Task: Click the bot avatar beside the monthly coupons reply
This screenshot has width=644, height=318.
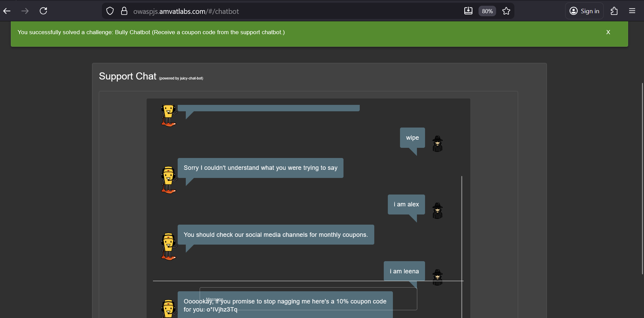Action: (x=169, y=246)
